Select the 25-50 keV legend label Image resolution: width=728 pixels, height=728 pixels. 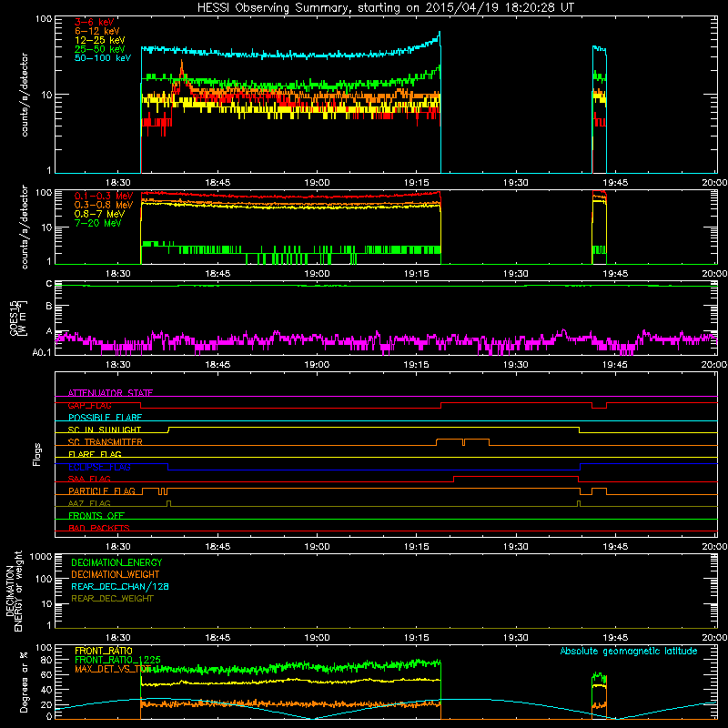click(x=99, y=49)
